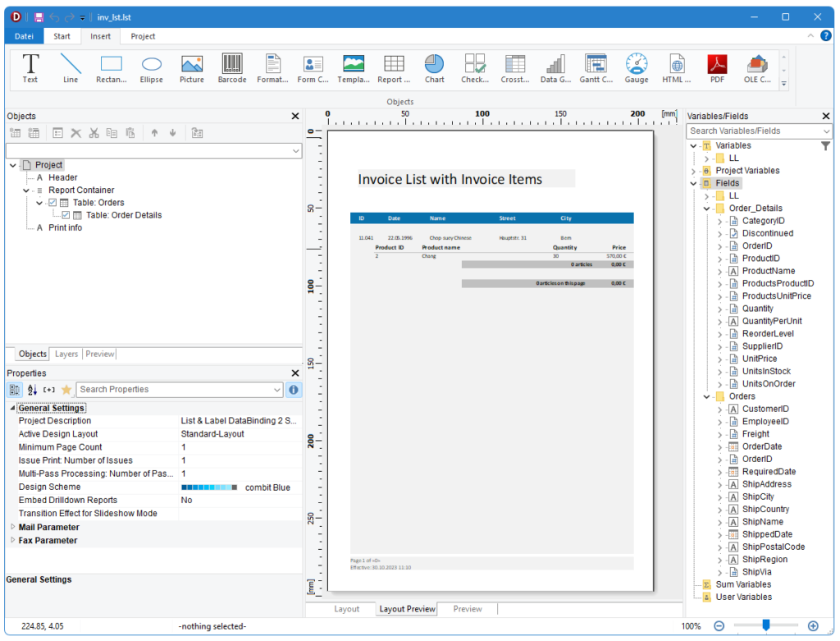Expand the Fax Parameter section
The image size is (840, 641).
pos(12,540)
